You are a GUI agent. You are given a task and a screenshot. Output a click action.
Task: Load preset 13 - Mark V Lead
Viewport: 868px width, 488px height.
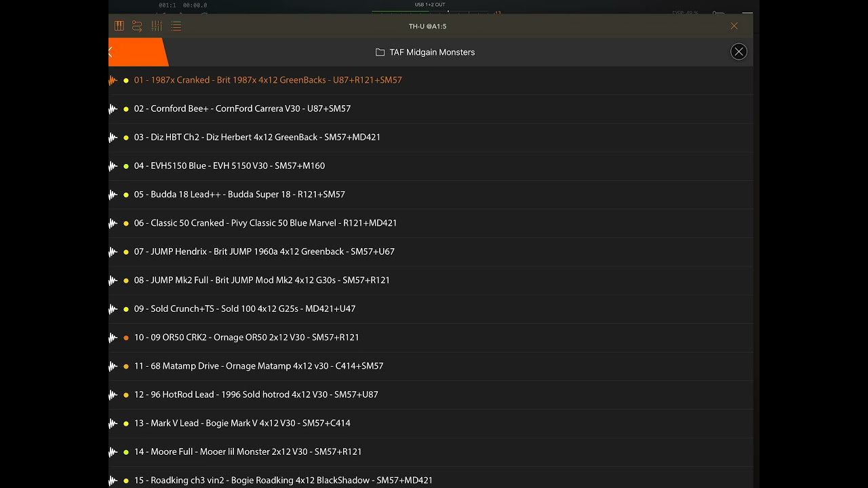click(242, 423)
